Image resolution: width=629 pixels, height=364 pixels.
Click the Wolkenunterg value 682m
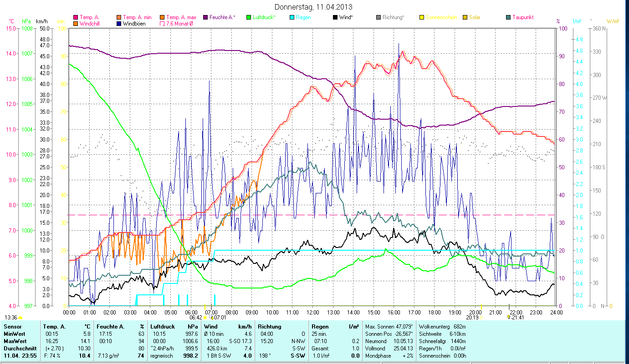(460, 327)
